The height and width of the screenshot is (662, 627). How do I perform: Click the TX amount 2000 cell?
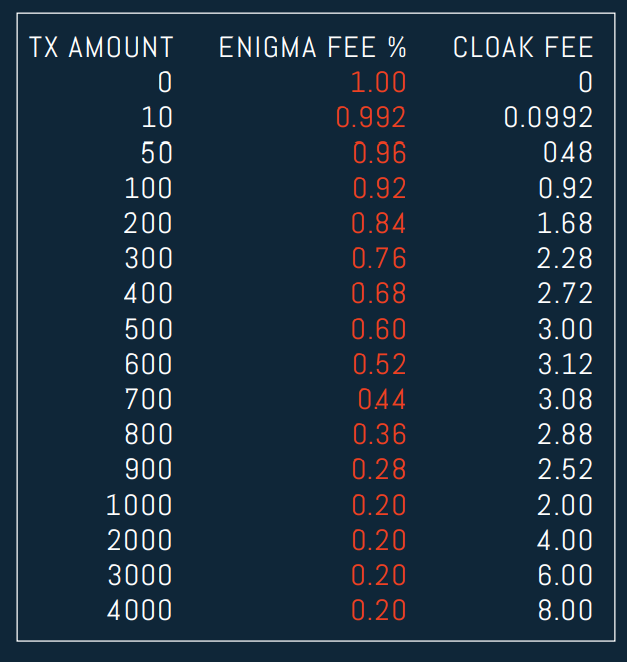(139, 540)
